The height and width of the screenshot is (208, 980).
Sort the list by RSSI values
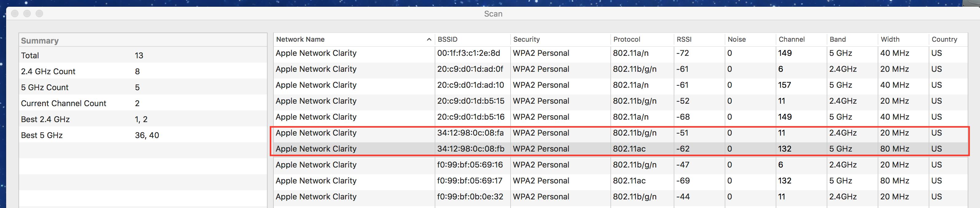tap(683, 39)
